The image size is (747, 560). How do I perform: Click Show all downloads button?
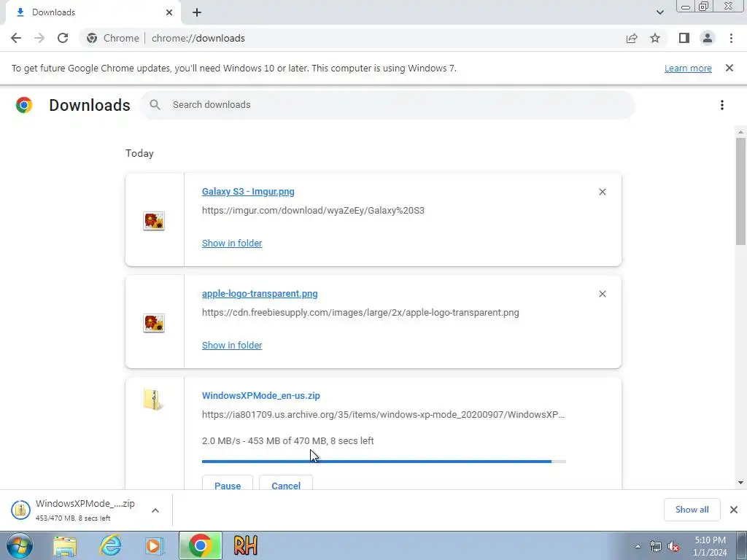(692, 510)
